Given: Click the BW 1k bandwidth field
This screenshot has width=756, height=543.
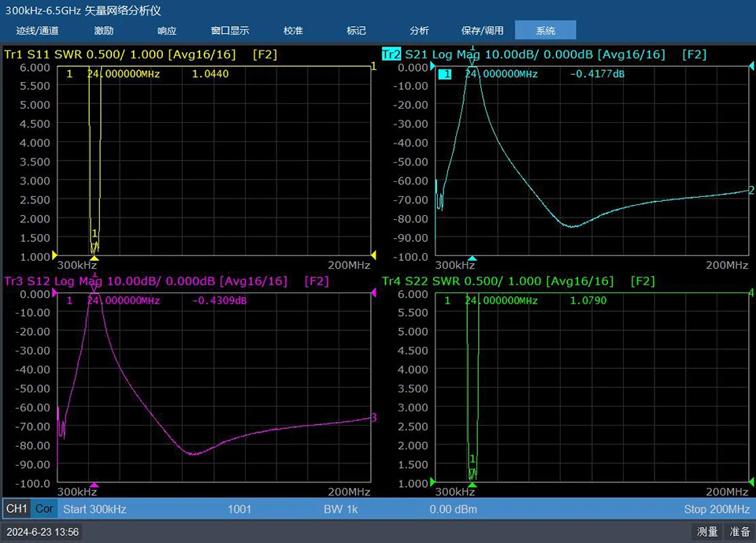Looking at the screenshot, I should 341,509.
